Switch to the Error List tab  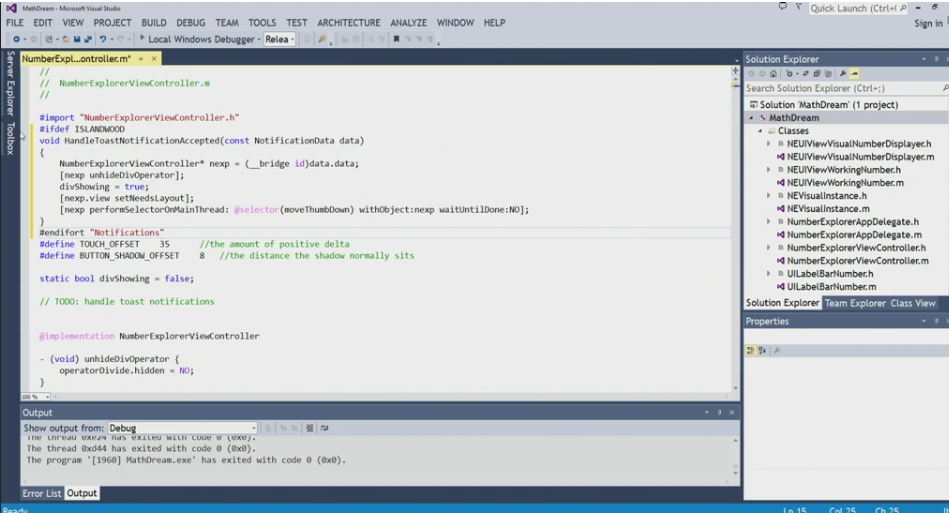point(42,493)
